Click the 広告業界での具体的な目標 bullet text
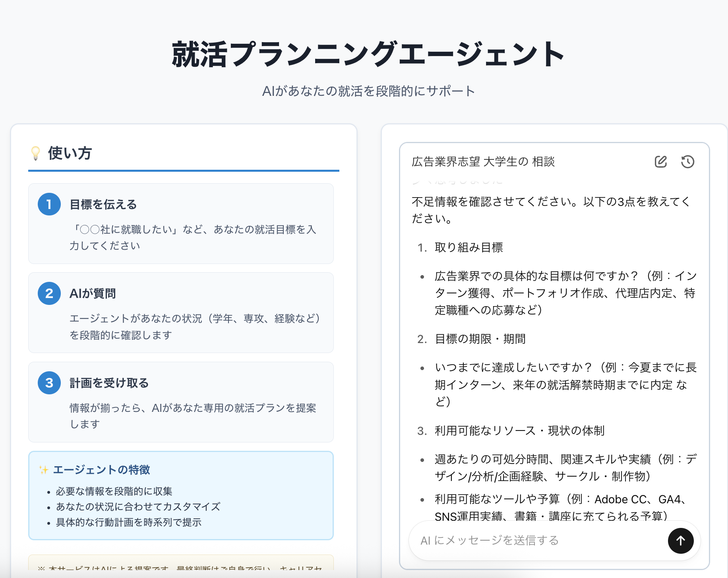728x578 pixels. [x=566, y=293]
